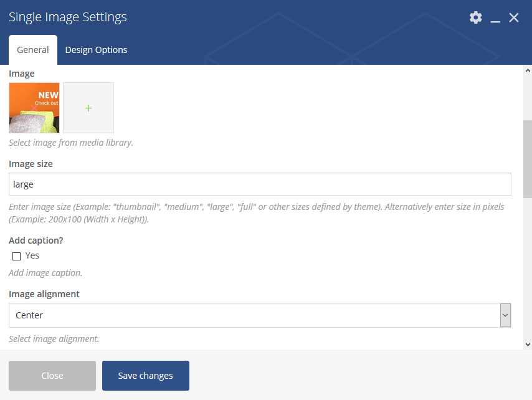Open the settings gear icon
This screenshot has height=400, width=532.
tap(476, 17)
